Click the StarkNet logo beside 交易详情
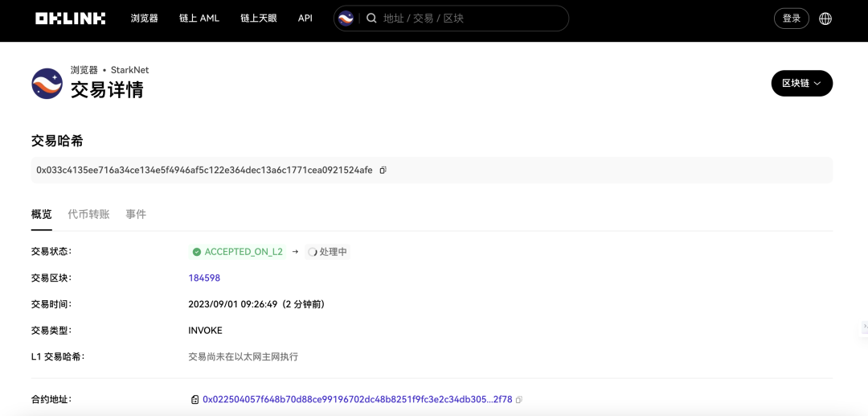 tap(47, 84)
